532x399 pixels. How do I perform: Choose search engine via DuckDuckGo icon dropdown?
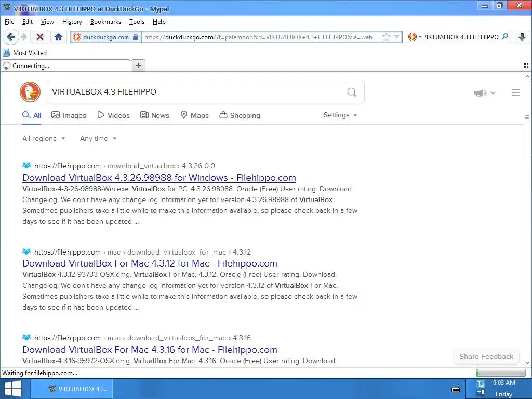(415, 37)
